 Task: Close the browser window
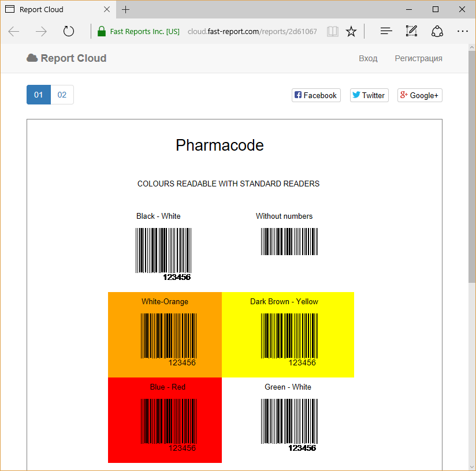(x=462, y=9)
